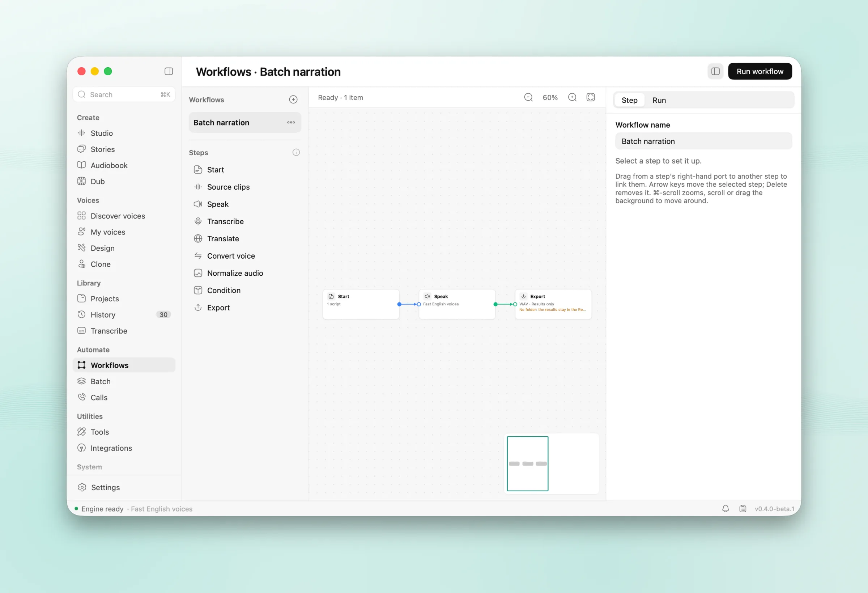This screenshot has height=593, width=868.
Task: Add a Normalize audio step
Action: click(x=245, y=273)
